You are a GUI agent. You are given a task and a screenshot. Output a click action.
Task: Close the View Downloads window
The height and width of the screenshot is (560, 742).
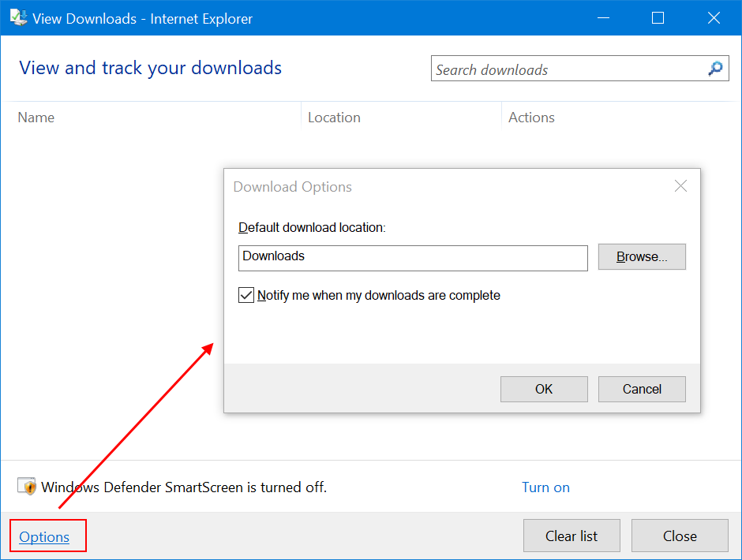pyautogui.click(x=714, y=18)
